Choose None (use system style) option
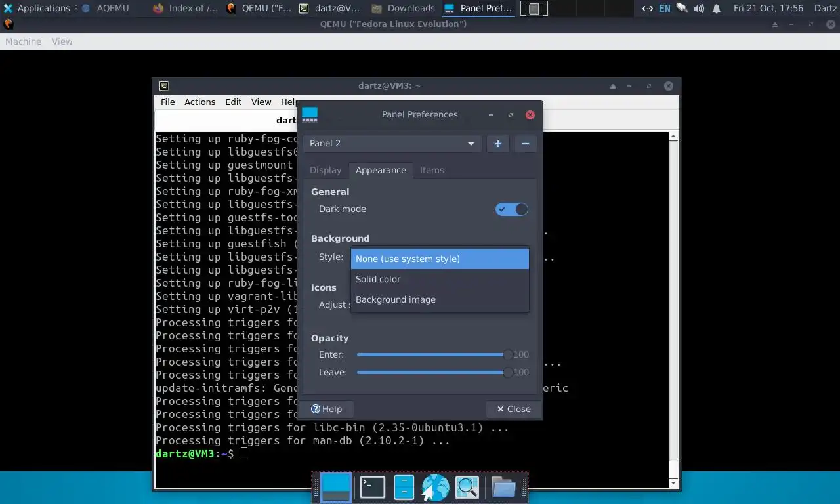Viewport: 840px width, 504px height. point(440,259)
